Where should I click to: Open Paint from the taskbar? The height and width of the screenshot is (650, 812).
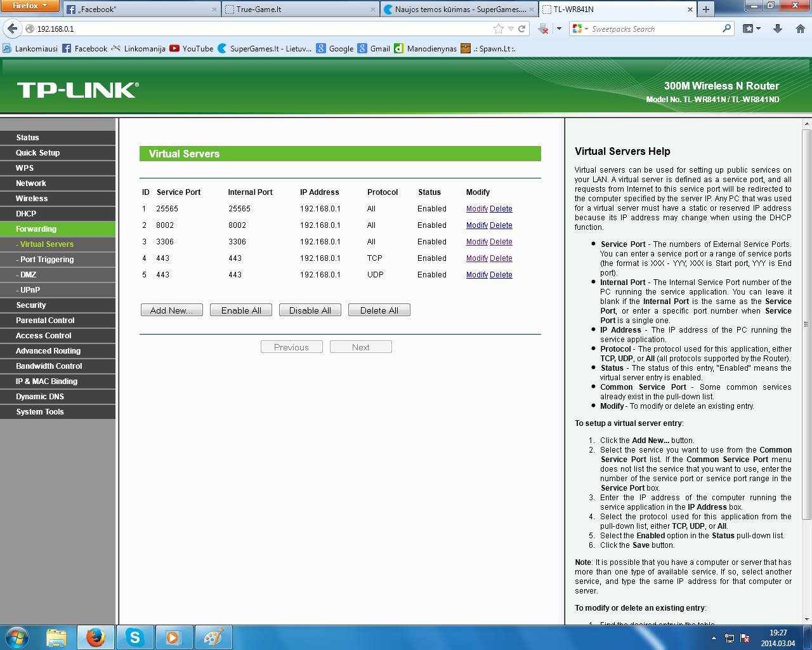tap(213, 637)
